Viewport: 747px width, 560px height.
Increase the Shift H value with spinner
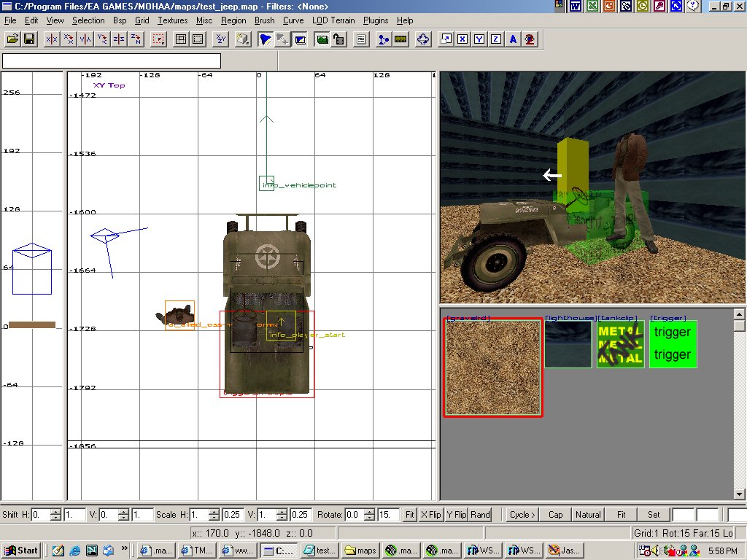pos(56,511)
